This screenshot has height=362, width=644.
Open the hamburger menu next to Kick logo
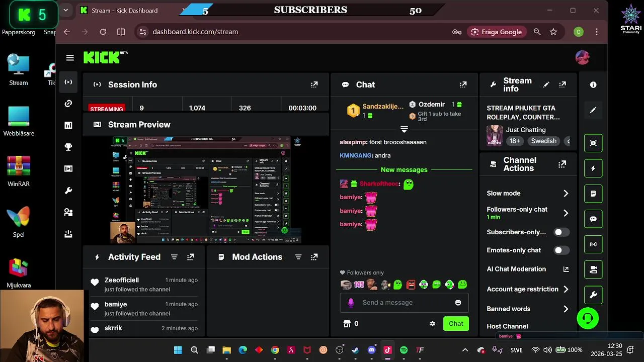tap(70, 58)
